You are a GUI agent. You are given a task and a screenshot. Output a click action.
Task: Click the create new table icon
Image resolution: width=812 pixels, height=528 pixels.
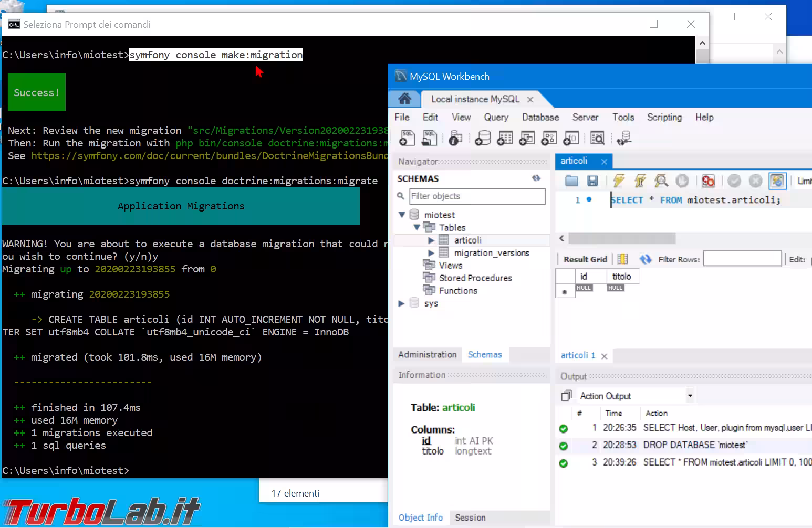pyautogui.click(x=504, y=138)
